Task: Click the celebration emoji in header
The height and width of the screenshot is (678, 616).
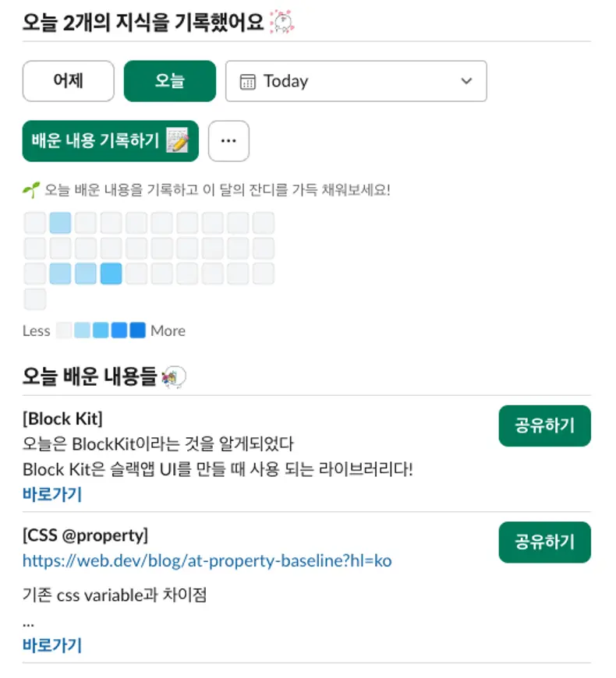Action: (281, 23)
